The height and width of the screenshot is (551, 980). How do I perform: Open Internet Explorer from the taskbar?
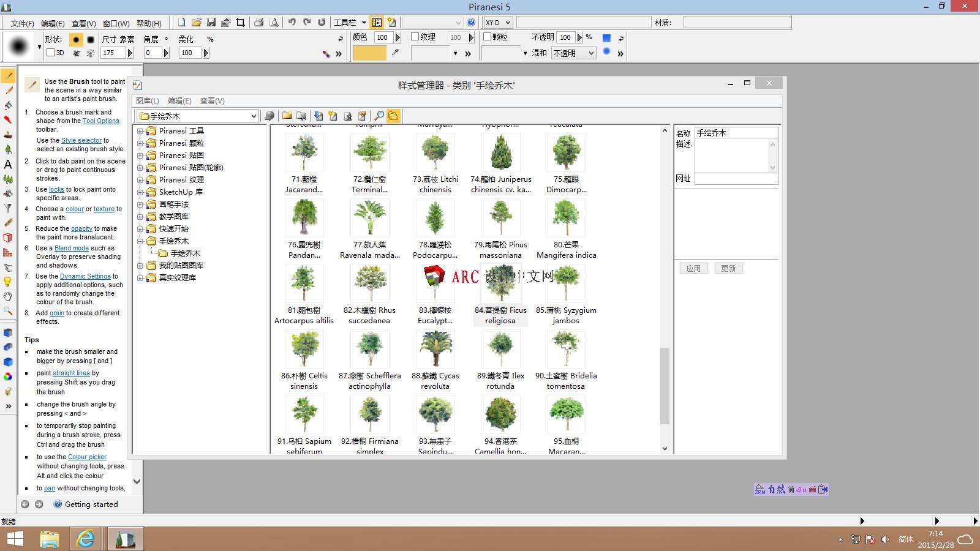click(86, 539)
